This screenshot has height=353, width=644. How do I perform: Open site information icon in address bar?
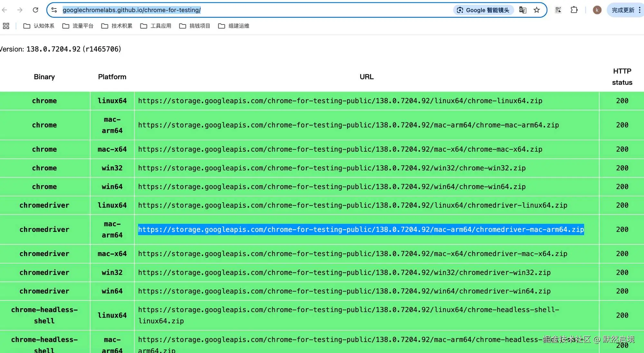54,10
